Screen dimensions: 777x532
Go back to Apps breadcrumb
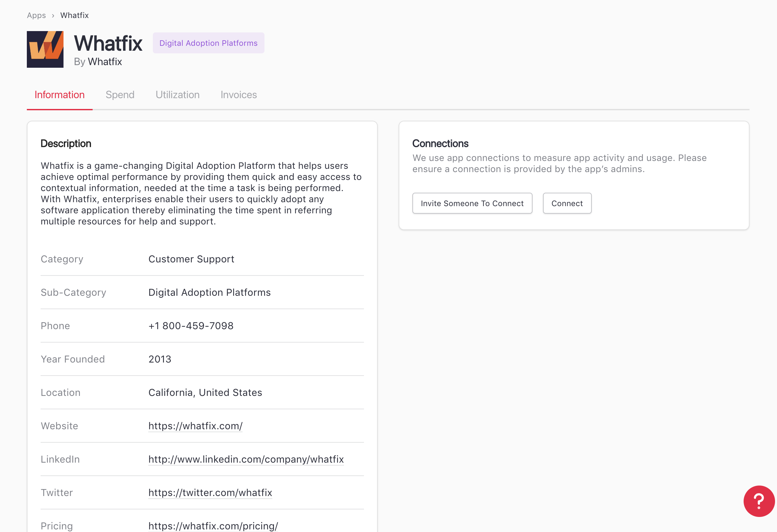36,15
